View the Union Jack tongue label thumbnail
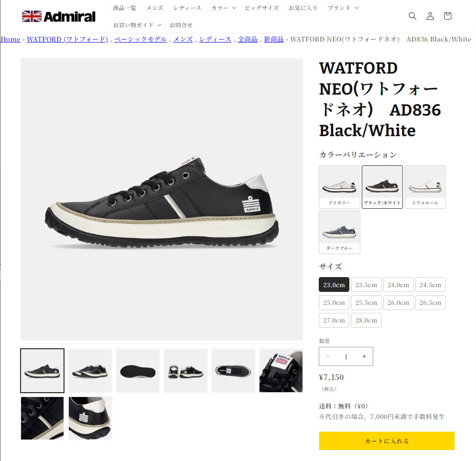 281,371
